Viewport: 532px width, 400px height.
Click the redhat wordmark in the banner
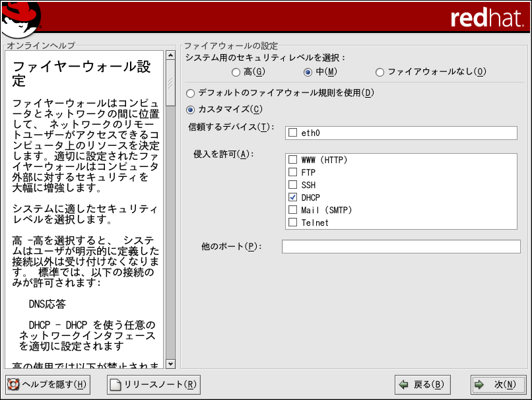pos(486,18)
